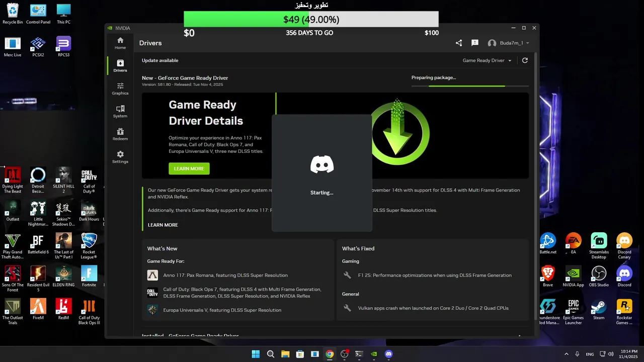644x362 pixels.
Task: Refresh the driver update check
Action: coord(525,60)
